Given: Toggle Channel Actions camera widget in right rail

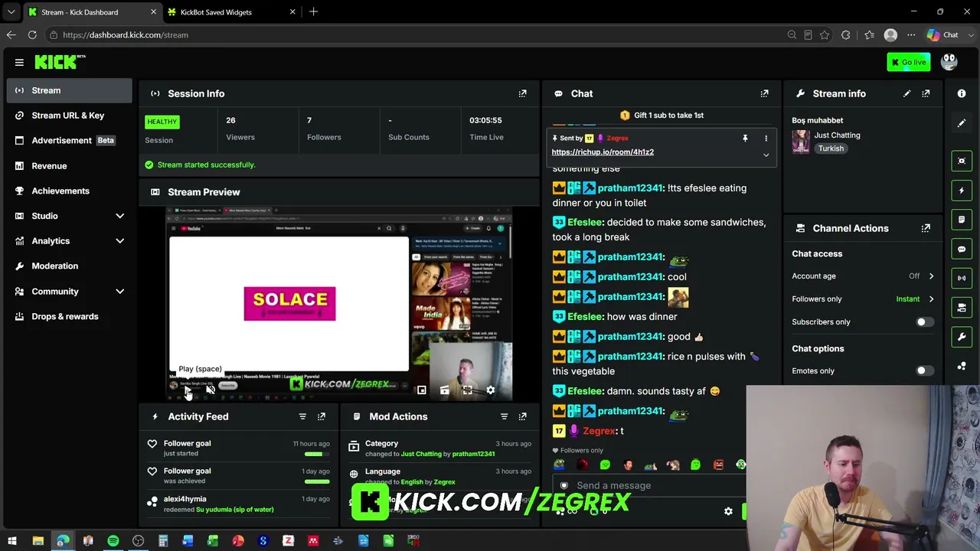Looking at the screenshot, I should coord(962,308).
